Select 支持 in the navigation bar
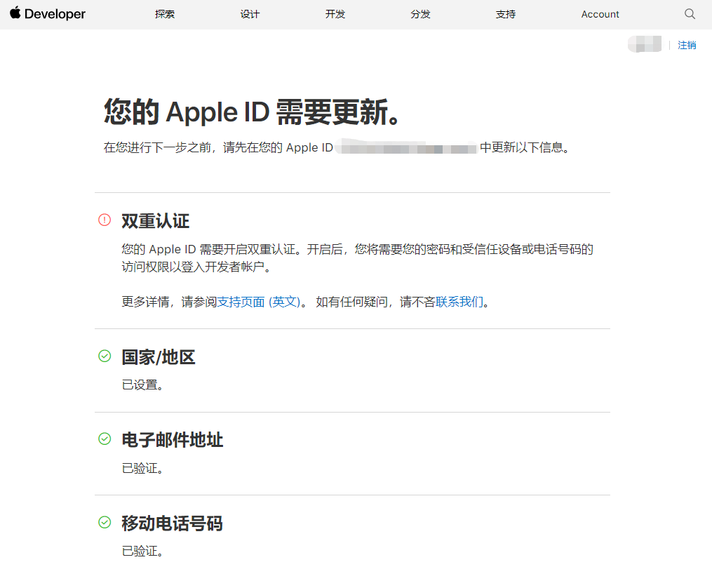The width and height of the screenshot is (712, 588). tap(506, 14)
